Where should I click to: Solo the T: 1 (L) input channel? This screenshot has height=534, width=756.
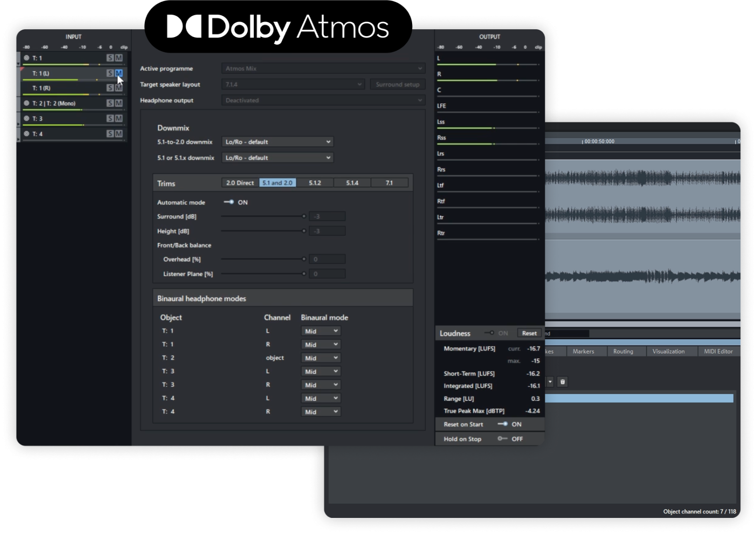click(110, 73)
